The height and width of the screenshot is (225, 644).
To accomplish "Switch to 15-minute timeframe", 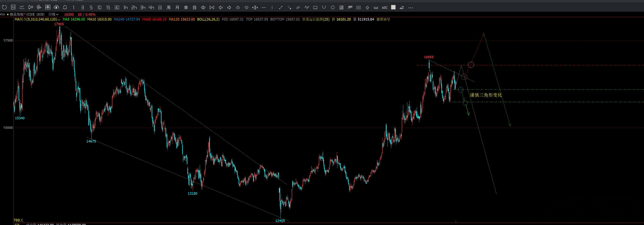I will coord(108,7).
